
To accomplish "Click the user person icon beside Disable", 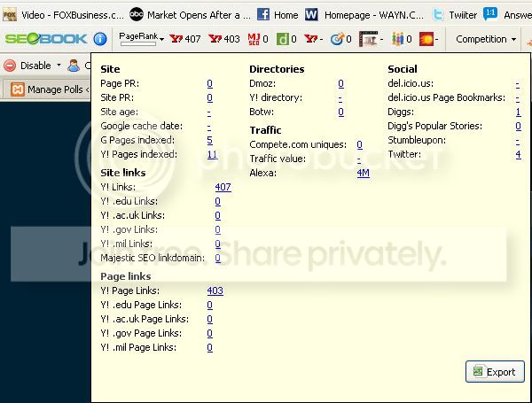I will pyautogui.click(x=74, y=66).
